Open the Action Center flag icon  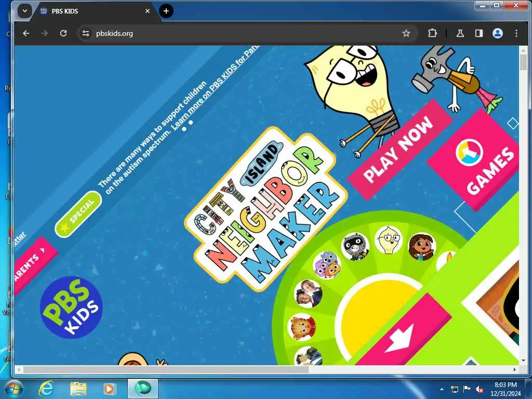tap(467, 389)
